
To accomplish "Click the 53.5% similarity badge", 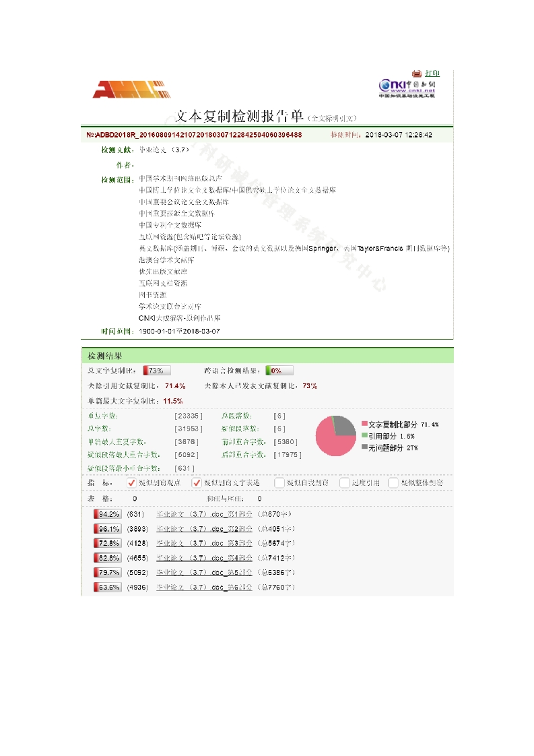I will coord(107,587).
